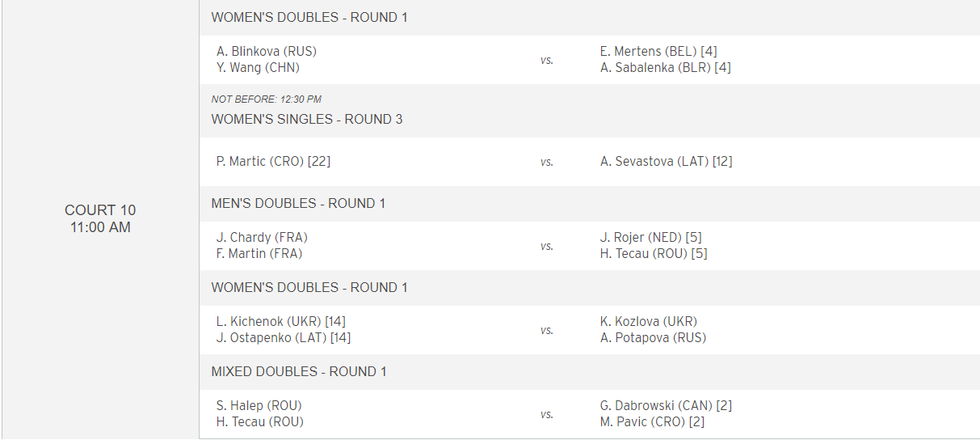Click G. Dabrowski (CAN) [2]
This screenshot has width=980, height=440.
(667, 405)
